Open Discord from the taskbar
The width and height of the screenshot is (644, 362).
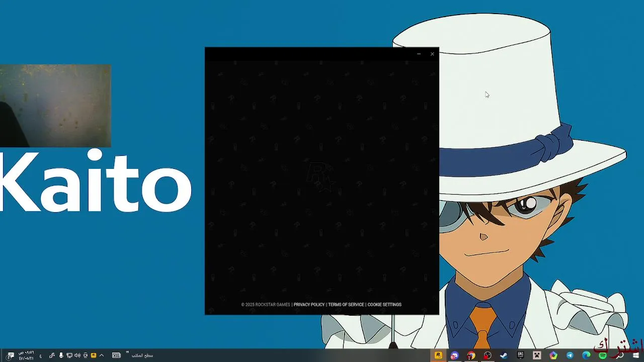pos(454,355)
